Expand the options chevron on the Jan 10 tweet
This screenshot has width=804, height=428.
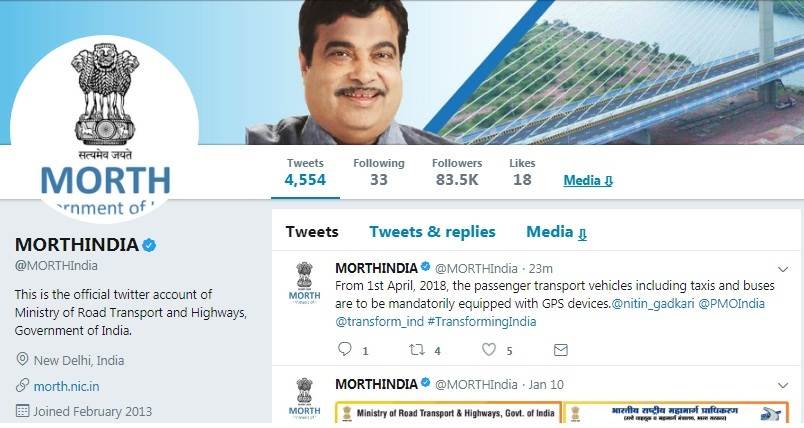(x=782, y=385)
